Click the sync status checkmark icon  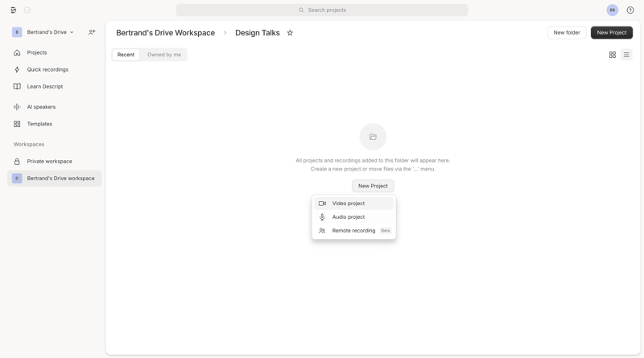point(27,10)
